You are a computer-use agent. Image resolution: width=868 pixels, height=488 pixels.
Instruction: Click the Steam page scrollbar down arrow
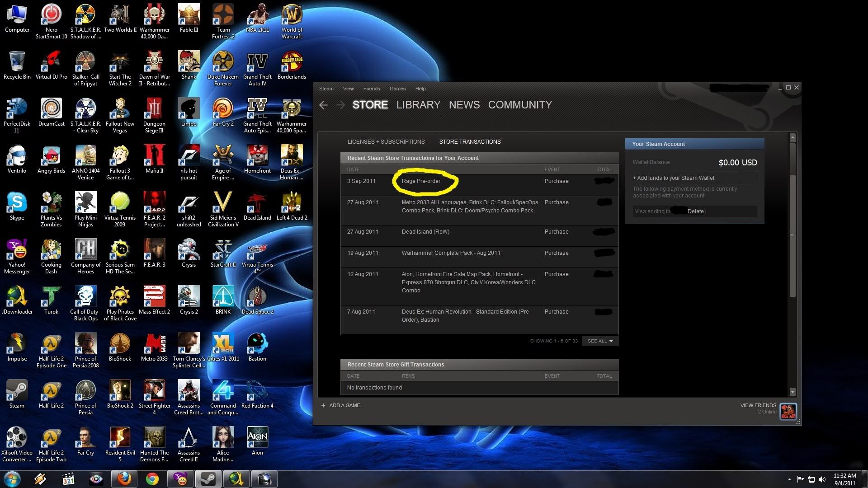(792, 392)
